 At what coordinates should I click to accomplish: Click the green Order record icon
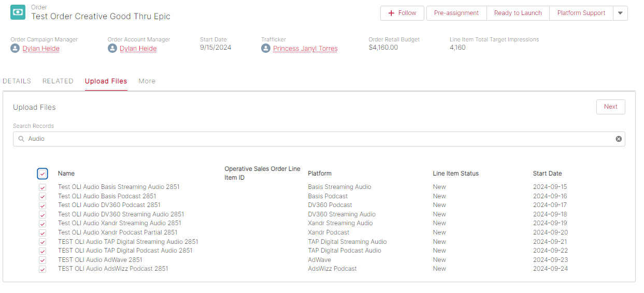pos(18,12)
